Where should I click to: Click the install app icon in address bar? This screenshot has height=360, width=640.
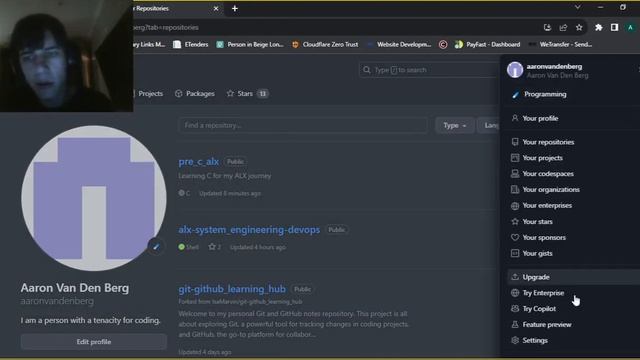547,27
